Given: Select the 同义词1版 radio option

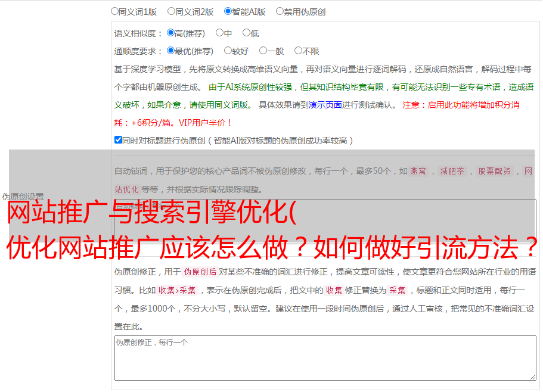Looking at the screenshot, I should pyautogui.click(x=114, y=11).
